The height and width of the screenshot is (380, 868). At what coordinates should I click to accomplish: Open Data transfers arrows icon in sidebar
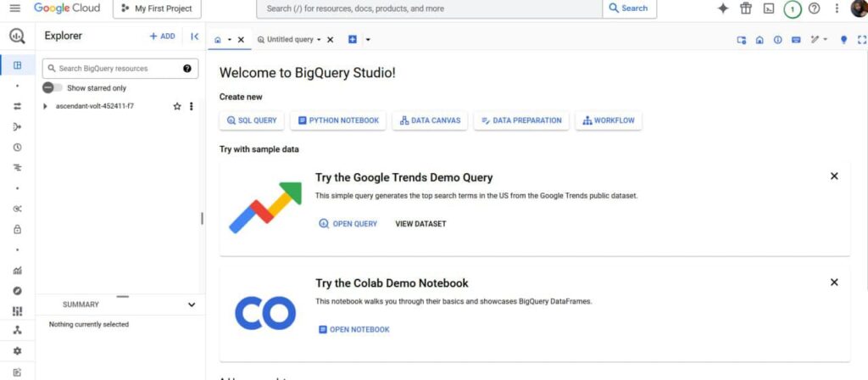click(x=17, y=106)
